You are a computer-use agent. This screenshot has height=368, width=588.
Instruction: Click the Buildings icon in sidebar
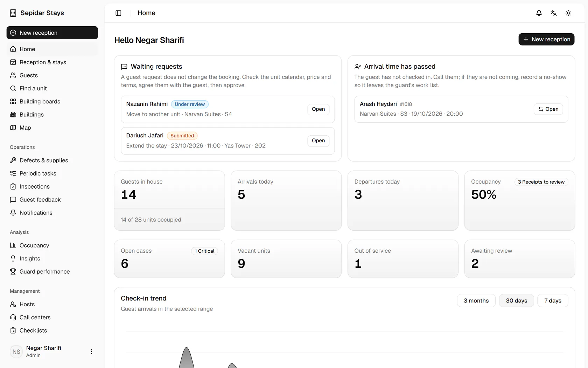point(13,115)
